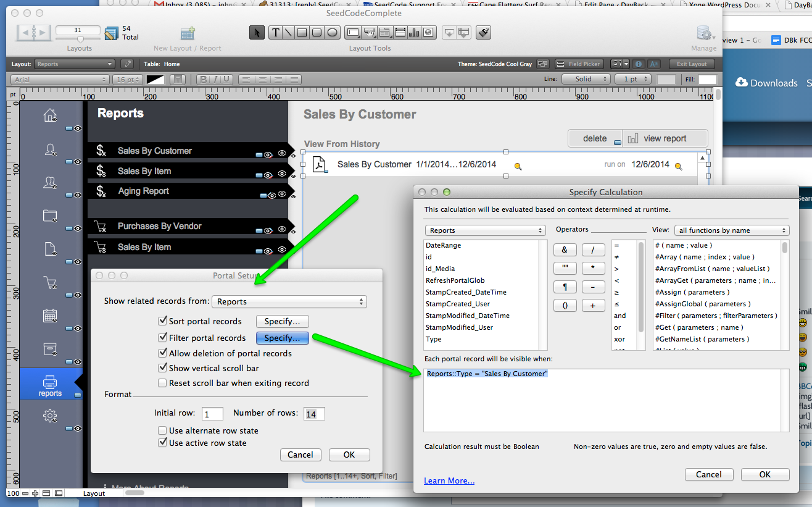Check Use alternate row state
The height and width of the screenshot is (507, 812).
(163, 430)
